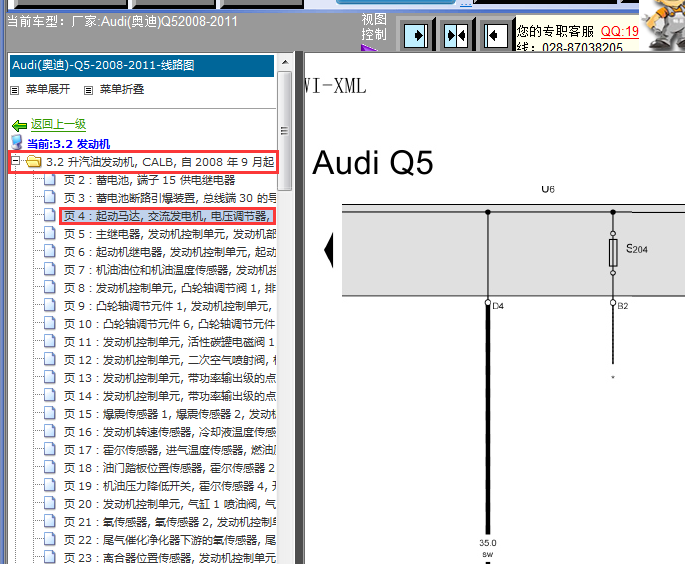Open 页 19 : 机油压力降低开关 entry
Screen dimensions: 685x564
tap(170, 486)
